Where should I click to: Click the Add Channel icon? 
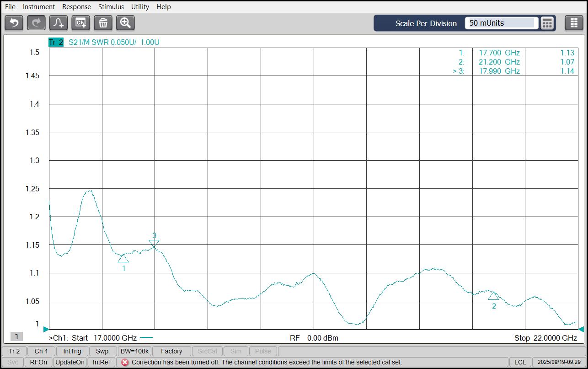coord(80,23)
